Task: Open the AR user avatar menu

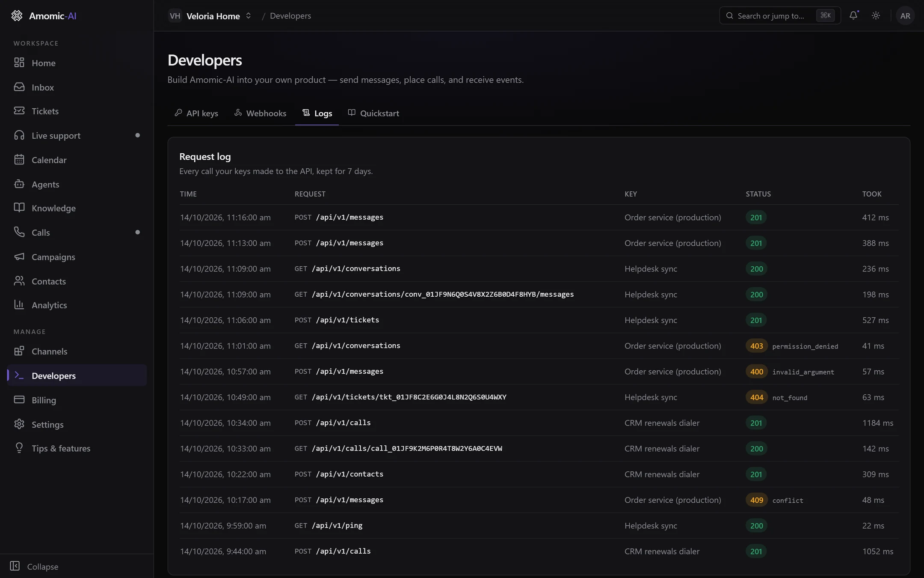Action: pyautogui.click(x=905, y=16)
